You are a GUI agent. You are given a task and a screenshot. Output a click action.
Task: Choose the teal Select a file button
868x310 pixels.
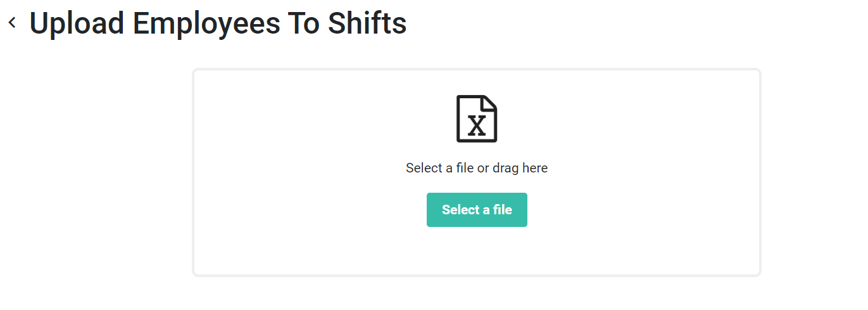477,210
